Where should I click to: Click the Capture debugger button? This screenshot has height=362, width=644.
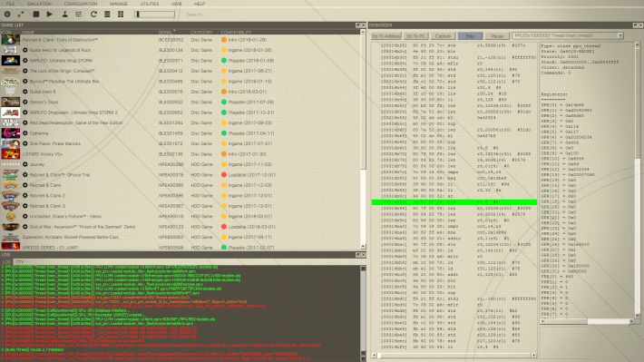pos(443,36)
